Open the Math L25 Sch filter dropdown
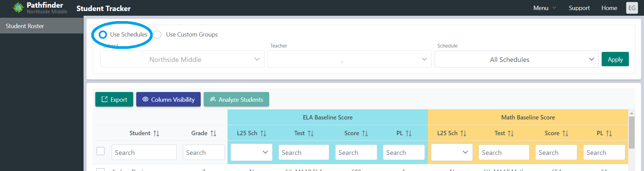 (452, 152)
